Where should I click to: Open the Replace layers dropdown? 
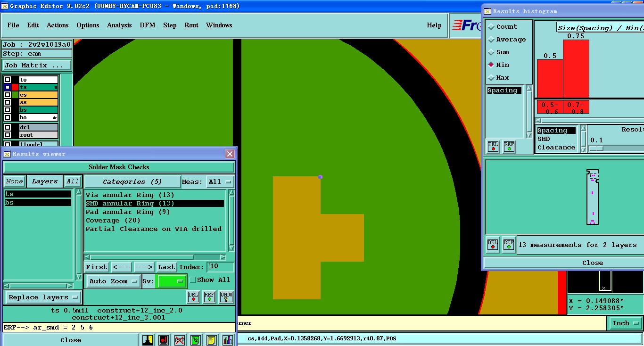(42, 297)
